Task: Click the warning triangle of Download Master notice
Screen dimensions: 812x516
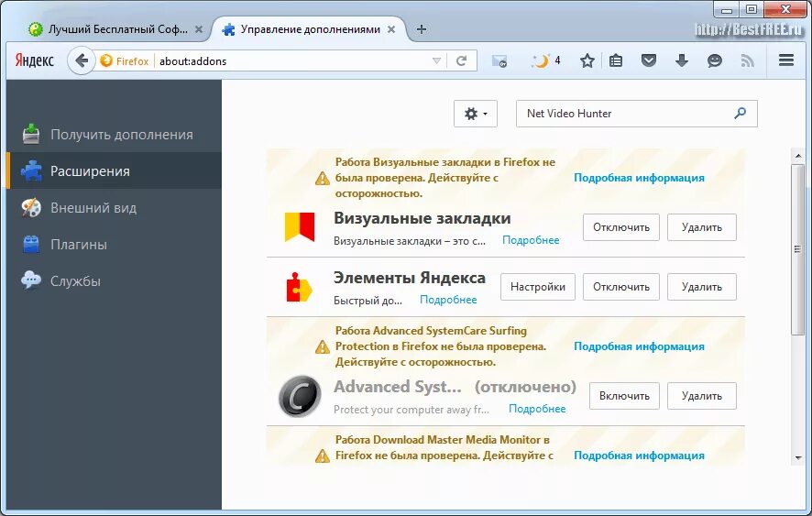Action: tap(322, 456)
